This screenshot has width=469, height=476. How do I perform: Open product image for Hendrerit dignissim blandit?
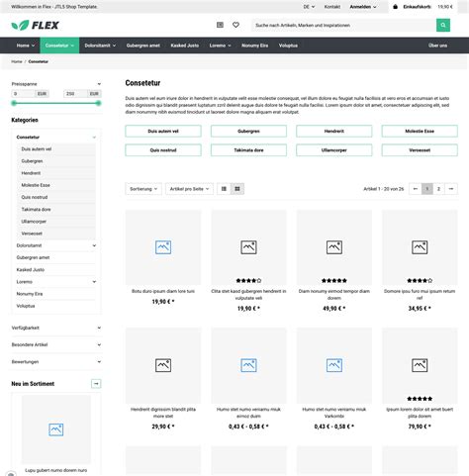pos(163,365)
